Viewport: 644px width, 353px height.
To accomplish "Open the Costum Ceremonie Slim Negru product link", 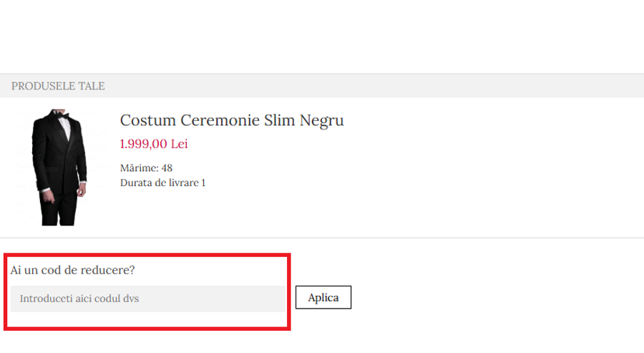I will click(x=232, y=120).
